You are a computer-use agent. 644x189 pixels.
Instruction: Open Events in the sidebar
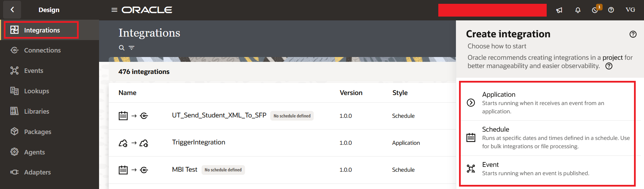click(x=33, y=71)
